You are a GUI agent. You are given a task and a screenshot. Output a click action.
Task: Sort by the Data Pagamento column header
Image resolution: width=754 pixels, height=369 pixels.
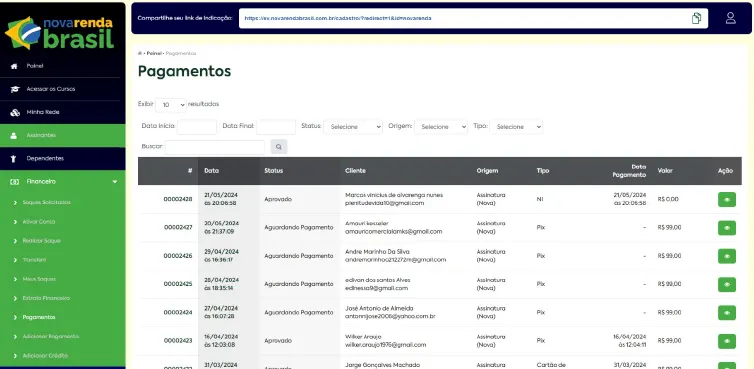point(629,171)
